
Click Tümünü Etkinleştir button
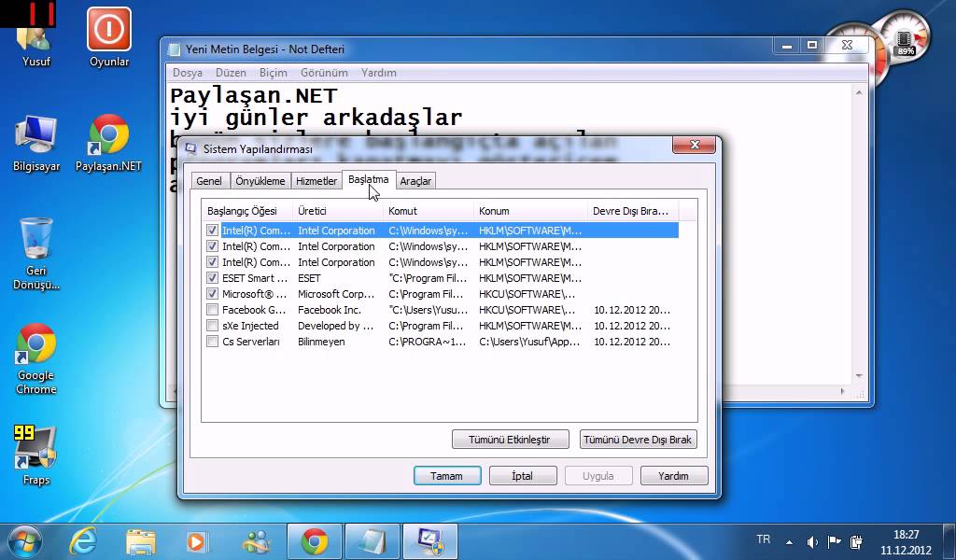(510, 440)
